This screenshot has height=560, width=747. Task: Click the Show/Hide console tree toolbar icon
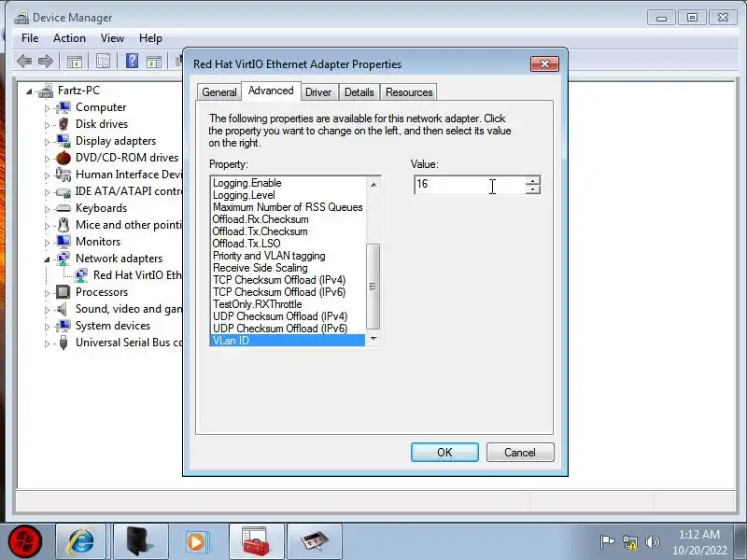(75, 62)
